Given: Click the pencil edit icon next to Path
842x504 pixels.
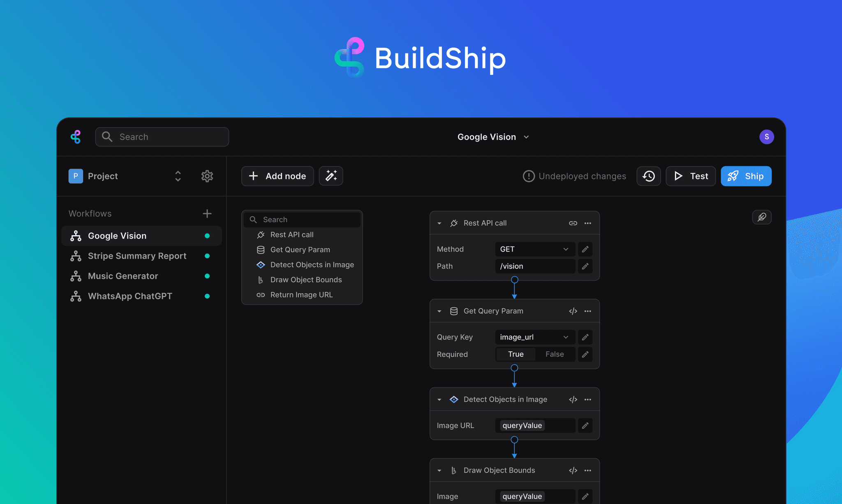Looking at the screenshot, I should pyautogui.click(x=585, y=266).
